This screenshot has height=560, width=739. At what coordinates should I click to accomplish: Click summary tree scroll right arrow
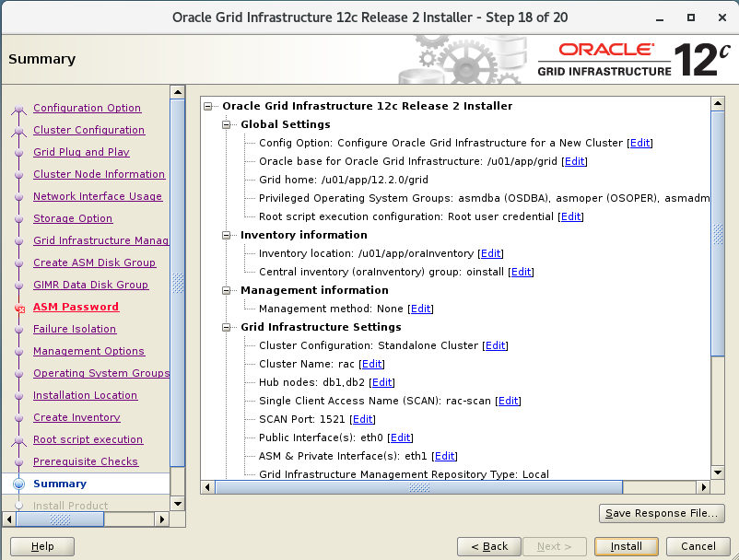(x=703, y=487)
